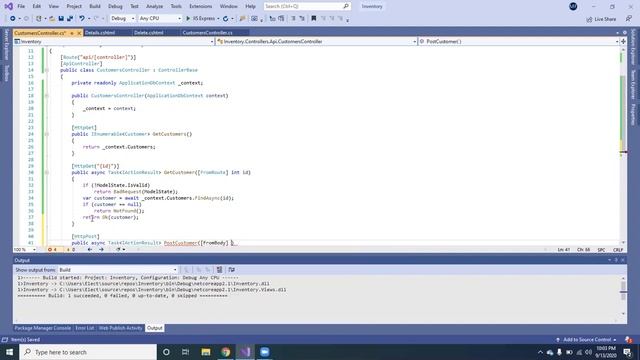Open the Any CPU platform dropdown
640x360 pixels.
pos(160,18)
